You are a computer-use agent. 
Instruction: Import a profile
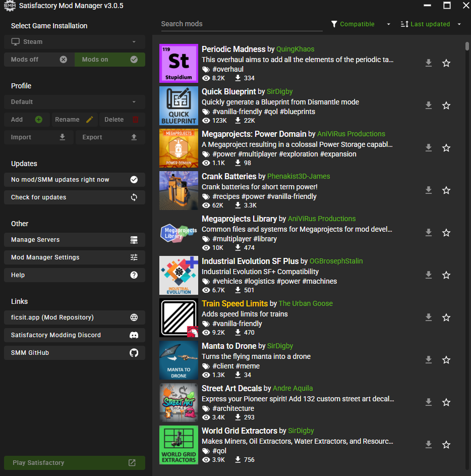point(39,137)
